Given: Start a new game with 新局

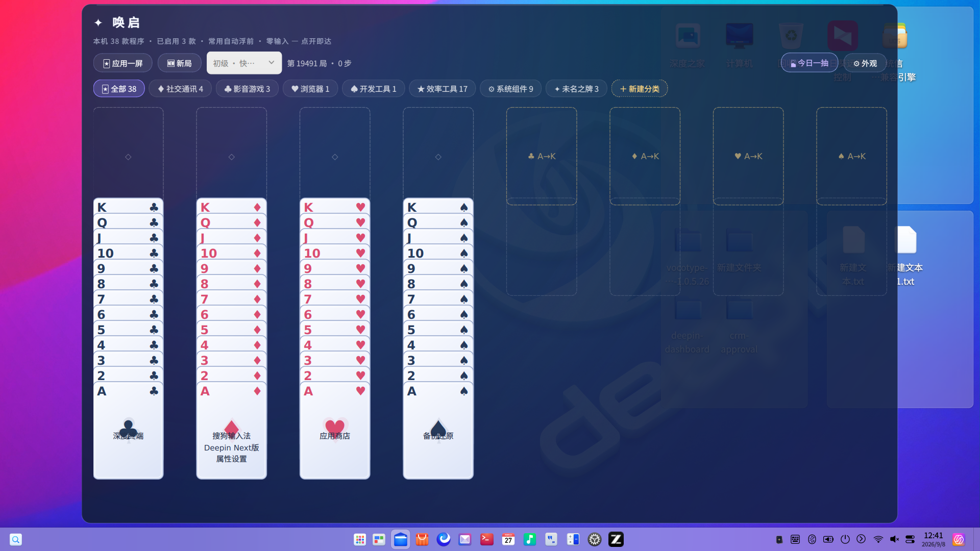Looking at the screenshot, I should pos(179,63).
